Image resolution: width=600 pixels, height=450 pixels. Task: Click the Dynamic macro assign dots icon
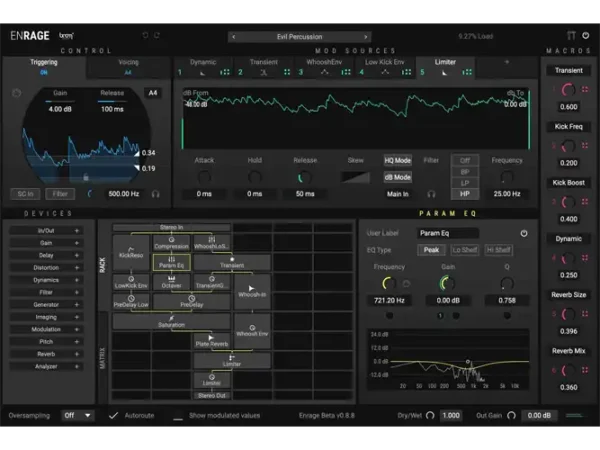pos(585,258)
